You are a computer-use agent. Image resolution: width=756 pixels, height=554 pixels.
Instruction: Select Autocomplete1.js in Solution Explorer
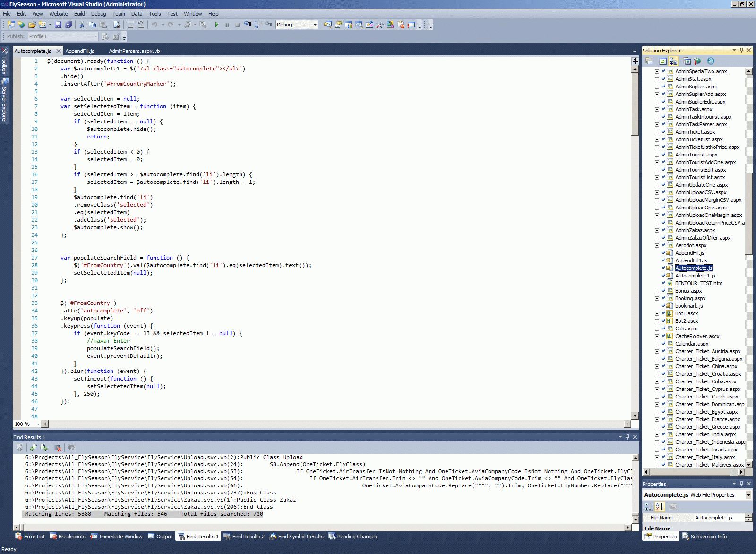[695, 276]
